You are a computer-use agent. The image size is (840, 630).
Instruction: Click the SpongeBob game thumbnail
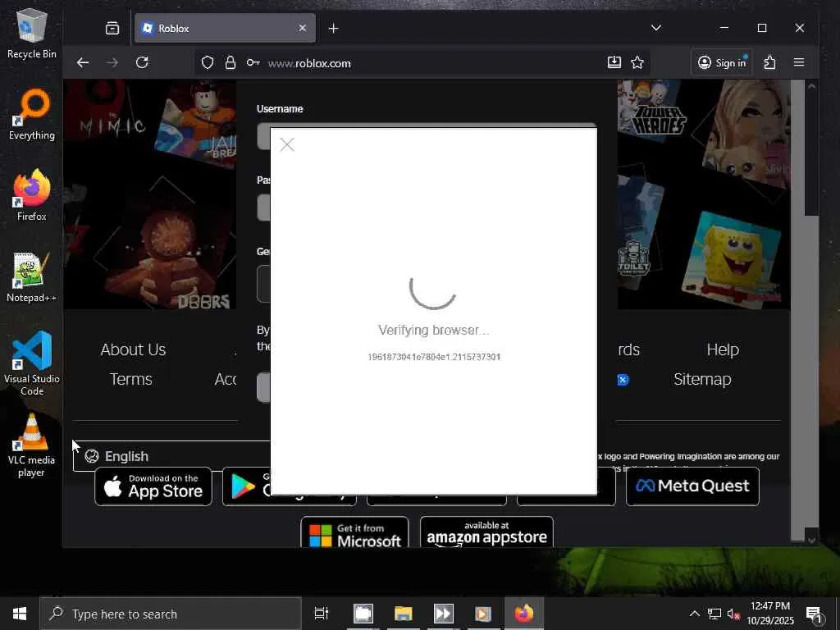click(731, 260)
